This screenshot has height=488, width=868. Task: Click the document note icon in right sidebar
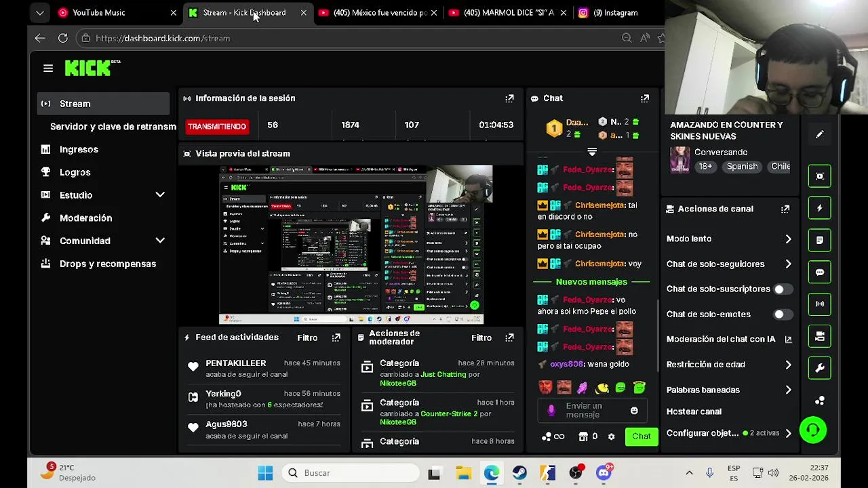tap(820, 240)
